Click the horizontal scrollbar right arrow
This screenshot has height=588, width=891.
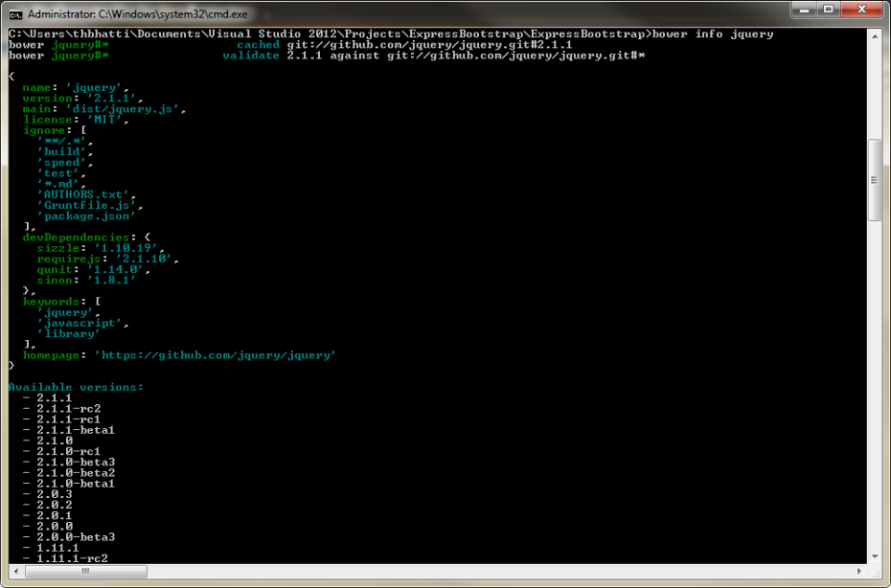861,572
